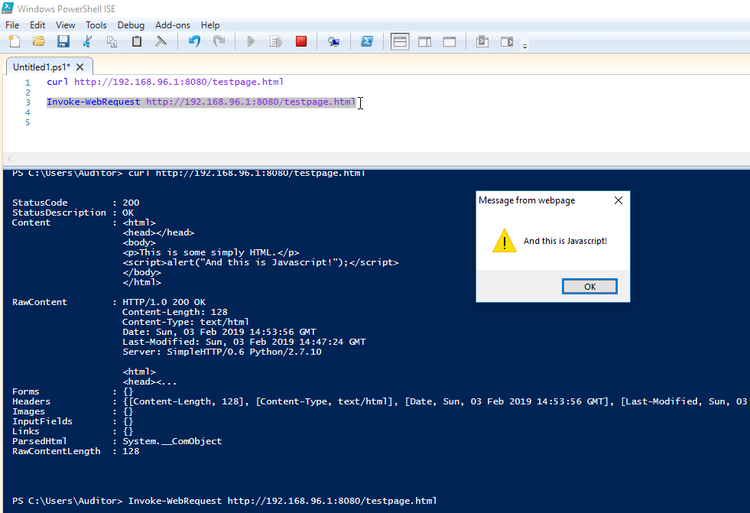Undo the last edit
The height and width of the screenshot is (513, 750).
(x=194, y=42)
